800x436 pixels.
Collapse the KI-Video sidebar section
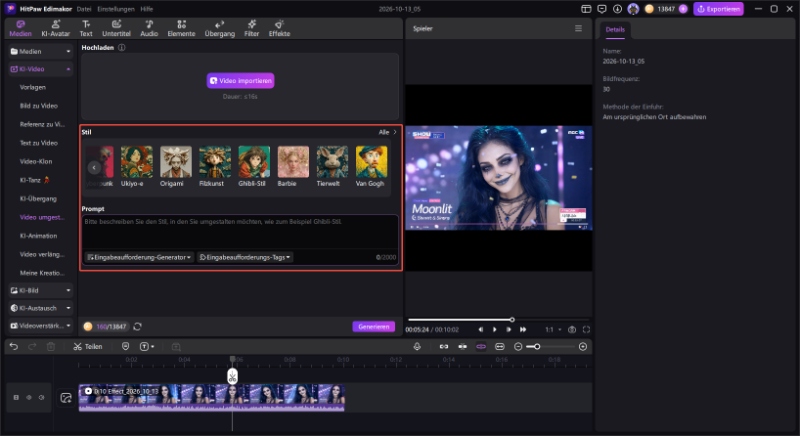point(41,69)
